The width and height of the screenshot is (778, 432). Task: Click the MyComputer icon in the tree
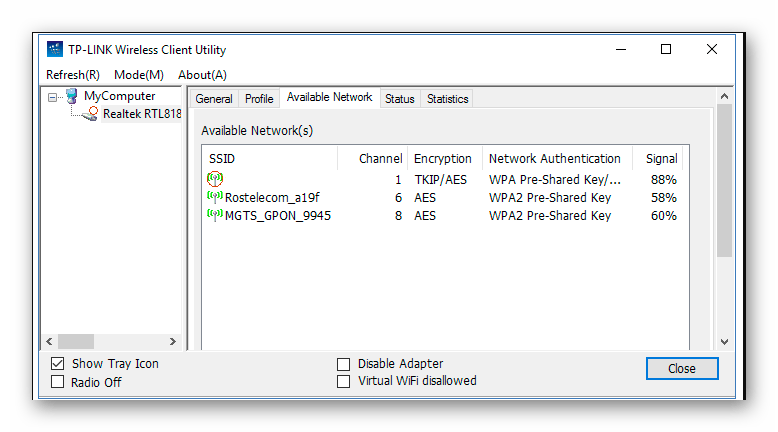pyautogui.click(x=72, y=96)
